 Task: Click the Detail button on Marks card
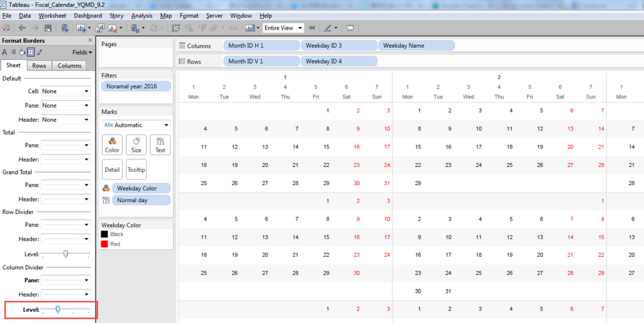point(112,170)
